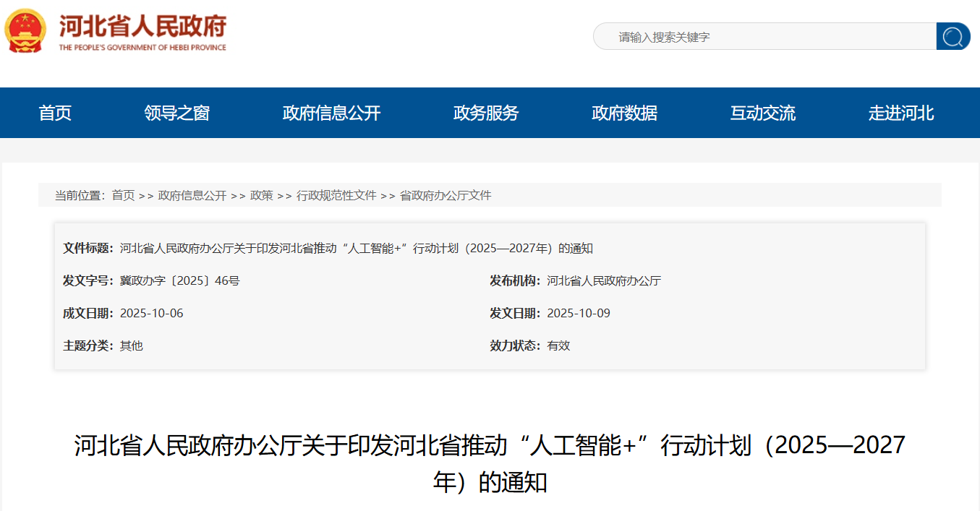980x511 pixels.
Task: Select 政务服务 from the navigation bar
Action: coord(485,113)
